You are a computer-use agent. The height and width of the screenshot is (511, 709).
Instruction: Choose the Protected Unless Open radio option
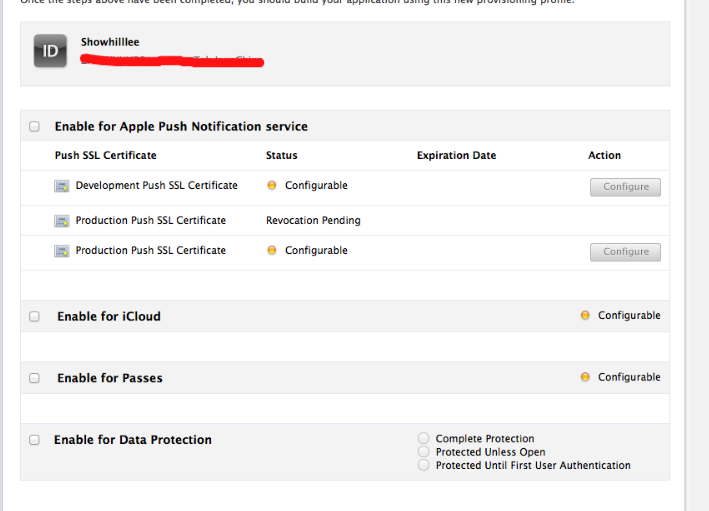point(424,451)
